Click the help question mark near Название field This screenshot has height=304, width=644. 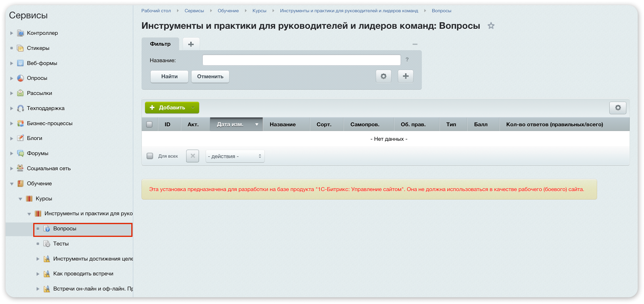pos(407,59)
